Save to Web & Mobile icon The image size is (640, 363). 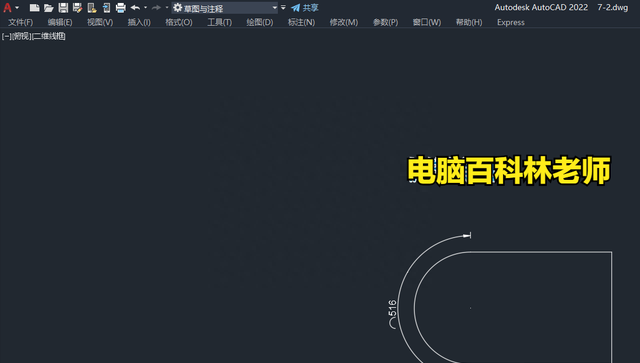click(106, 7)
